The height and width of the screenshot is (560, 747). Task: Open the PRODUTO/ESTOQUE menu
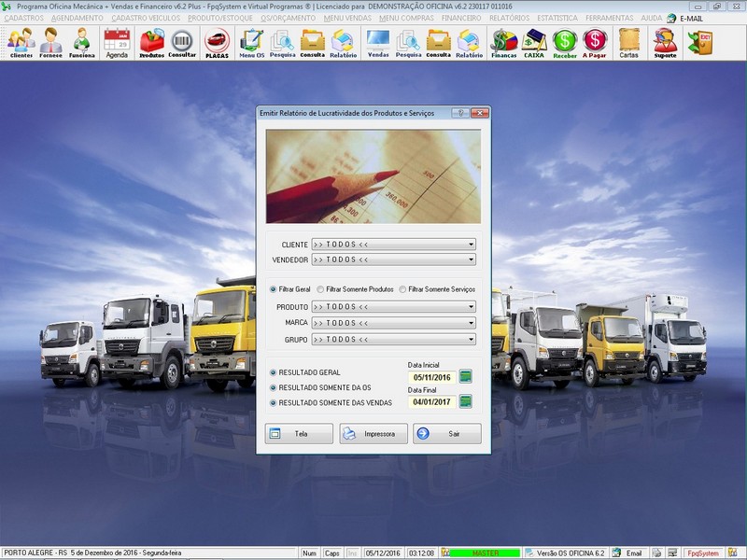(x=220, y=18)
